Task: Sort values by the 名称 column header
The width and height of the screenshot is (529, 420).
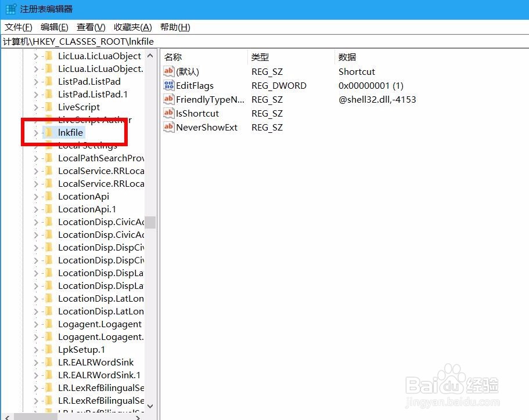Action: (x=174, y=57)
